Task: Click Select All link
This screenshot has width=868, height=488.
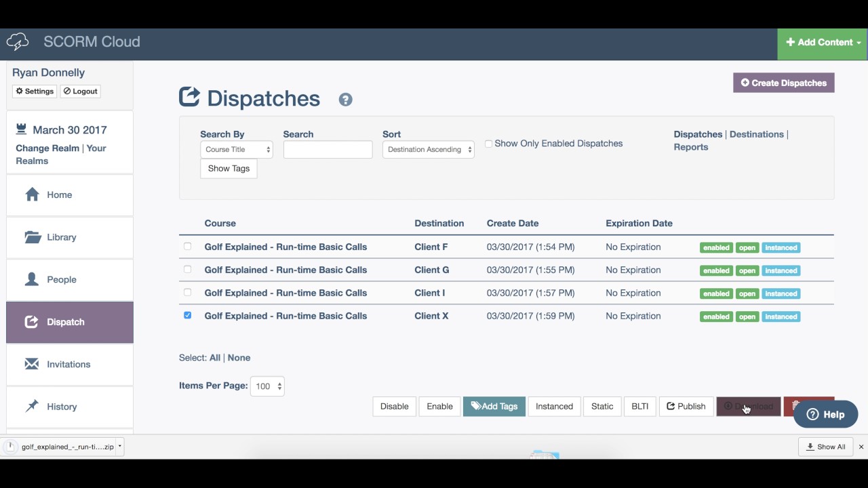Action: click(x=215, y=358)
